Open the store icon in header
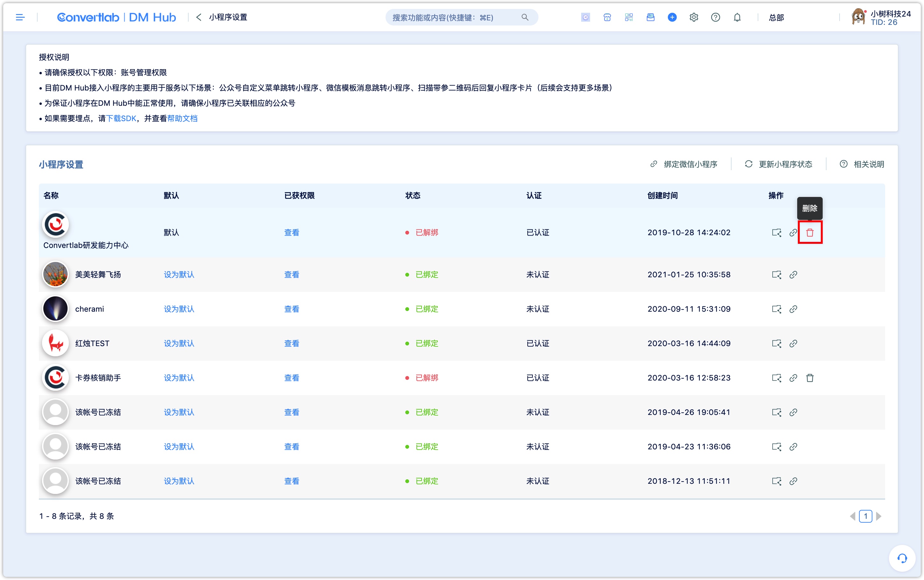 tap(607, 17)
